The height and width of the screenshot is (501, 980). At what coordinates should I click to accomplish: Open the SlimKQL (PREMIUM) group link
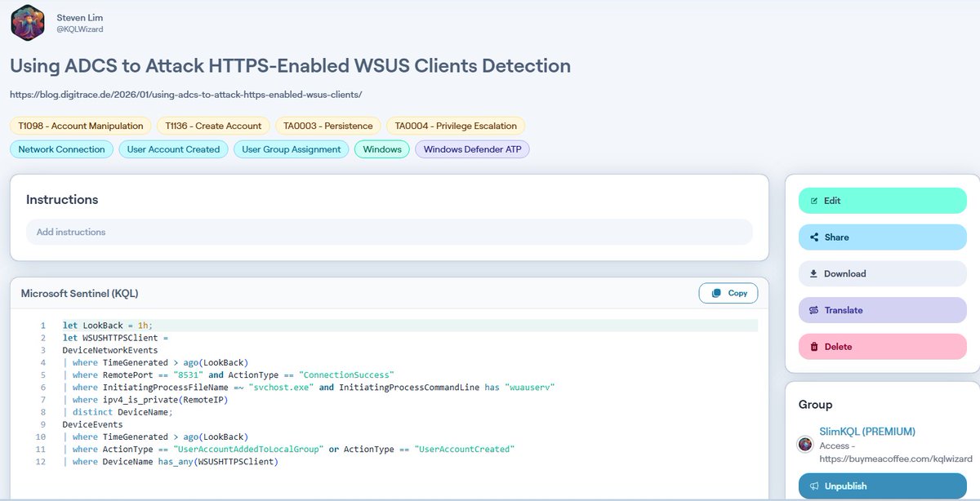click(x=867, y=432)
